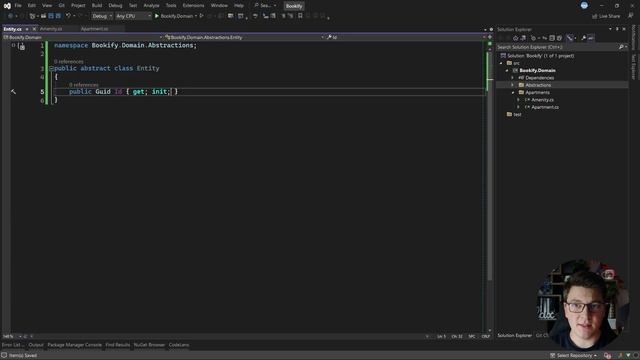Image resolution: width=640 pixels, height=360 pixels.
Task: Toggle Sync with Active Document icon
Action: (x=544, y=38)
